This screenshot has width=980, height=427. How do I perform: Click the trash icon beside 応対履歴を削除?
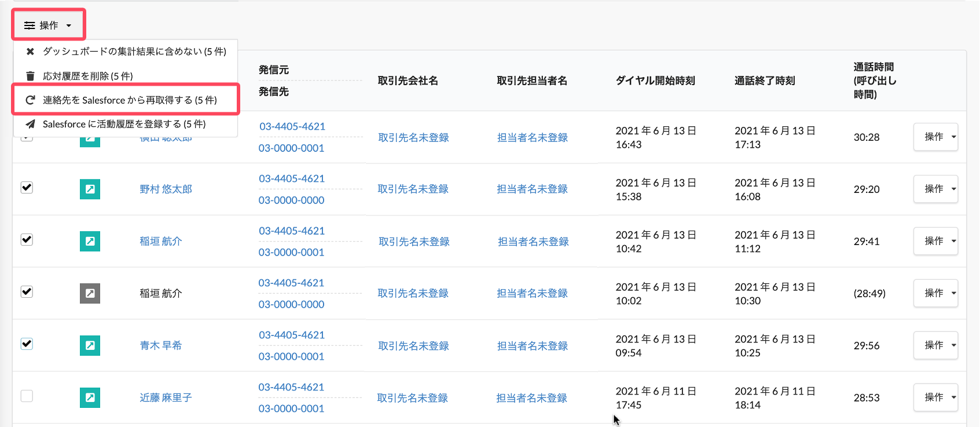[30, 76]
